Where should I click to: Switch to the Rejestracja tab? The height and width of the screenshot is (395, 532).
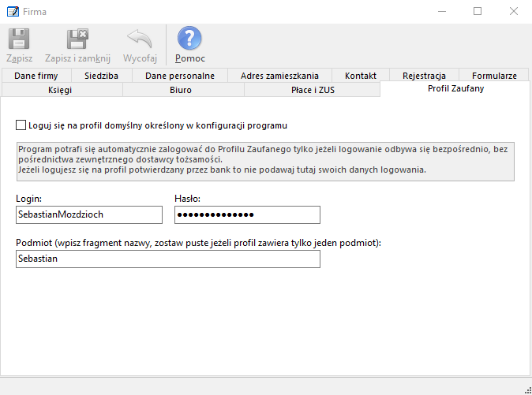point(424,76)
